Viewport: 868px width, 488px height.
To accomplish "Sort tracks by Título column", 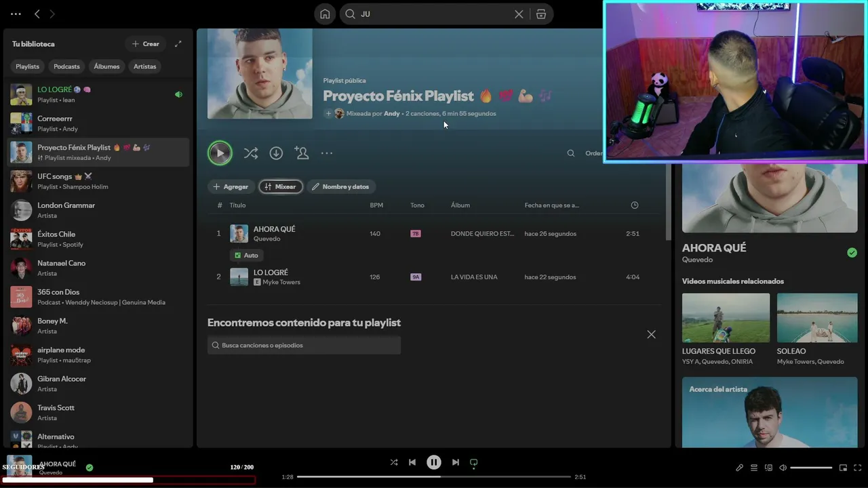I will click(x=237, y=205).
